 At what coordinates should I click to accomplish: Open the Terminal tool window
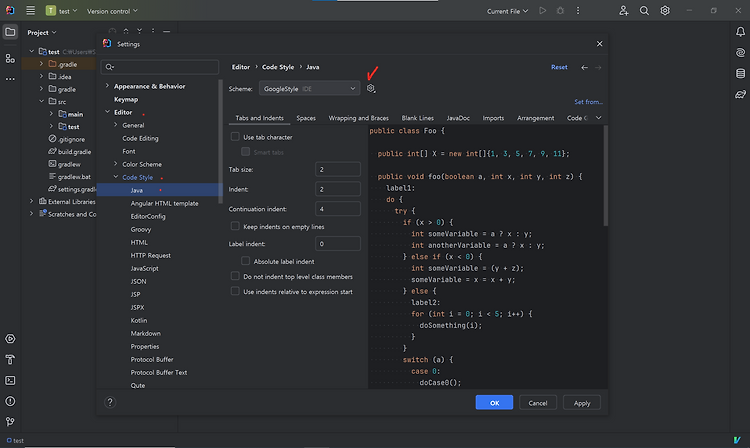[10, 381]
